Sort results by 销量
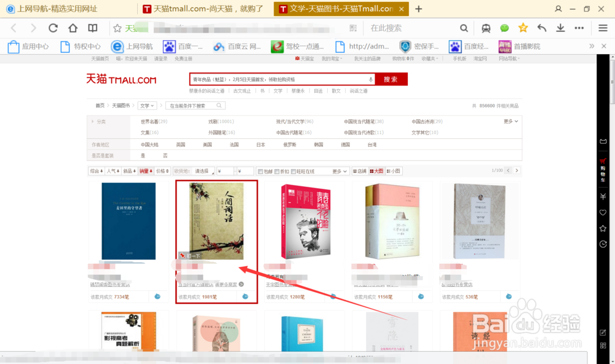This screenshot has width=615, height=364. [146, 171]
